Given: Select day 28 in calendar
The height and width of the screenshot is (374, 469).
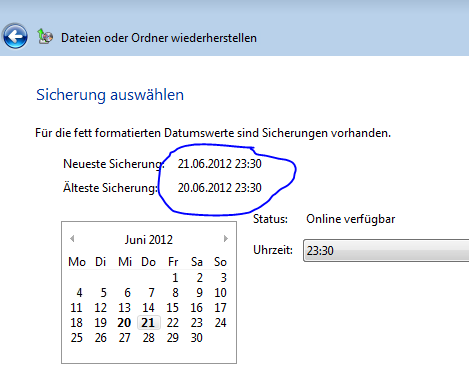Looking at the screenshot, I should [148, 338].
